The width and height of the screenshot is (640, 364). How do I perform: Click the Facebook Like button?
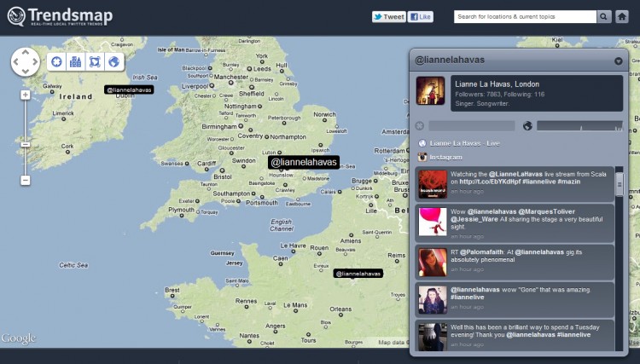coord(420,17)
